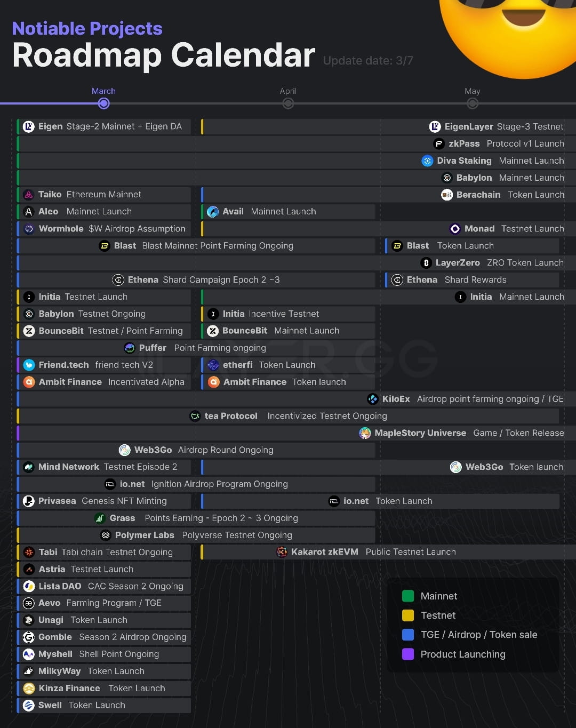Select the April milestone dot
This screenshot has height=728, width=576.
click(x=288, y=103)
